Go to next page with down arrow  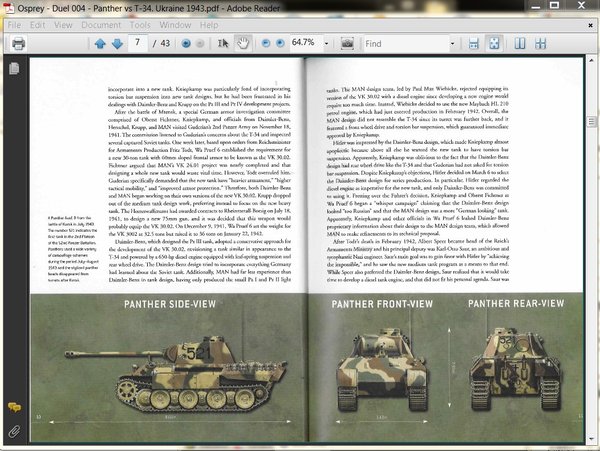[x=117, y=44]
